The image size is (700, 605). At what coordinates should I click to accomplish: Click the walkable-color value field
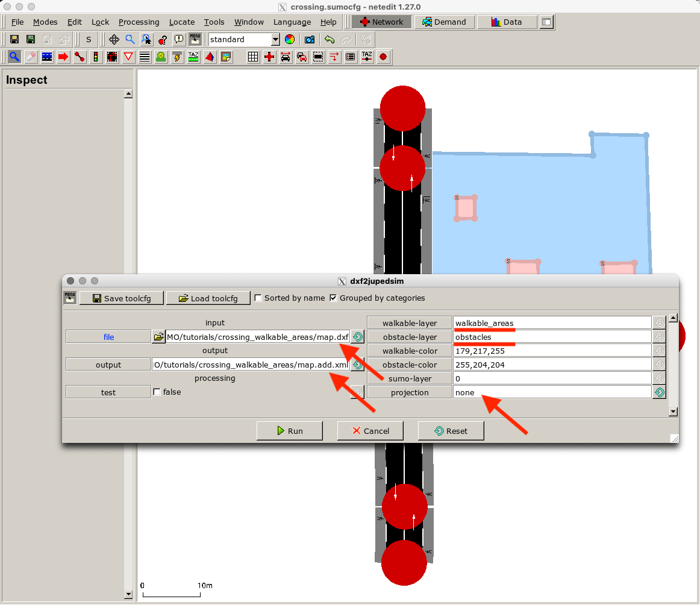coord(552,351)
